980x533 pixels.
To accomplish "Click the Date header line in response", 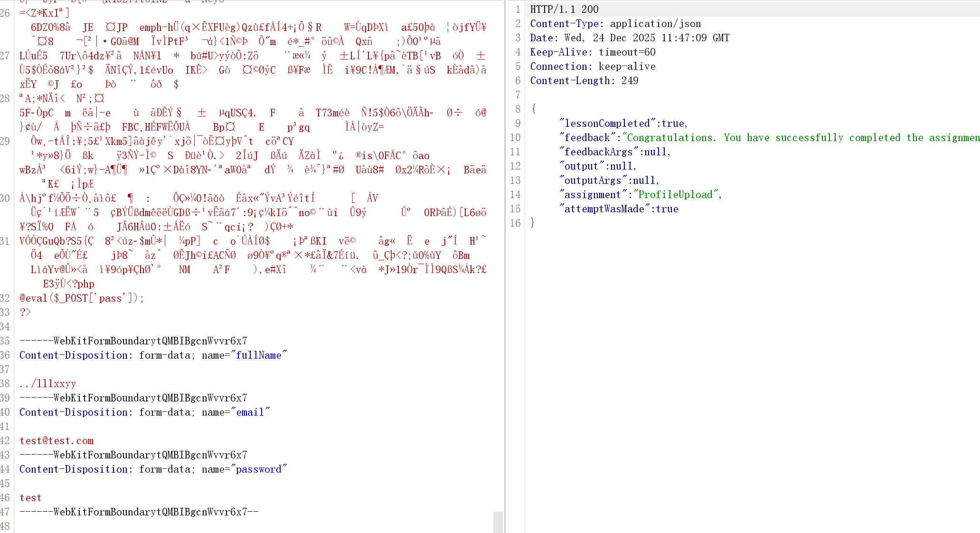I will tap(630, 38).
